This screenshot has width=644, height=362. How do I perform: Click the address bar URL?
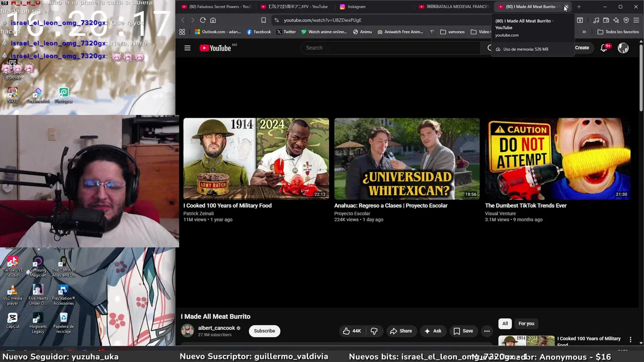point(323,20)
